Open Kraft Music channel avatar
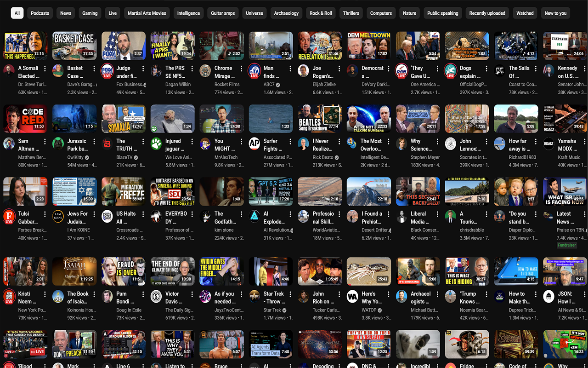 tap(548, 144)
